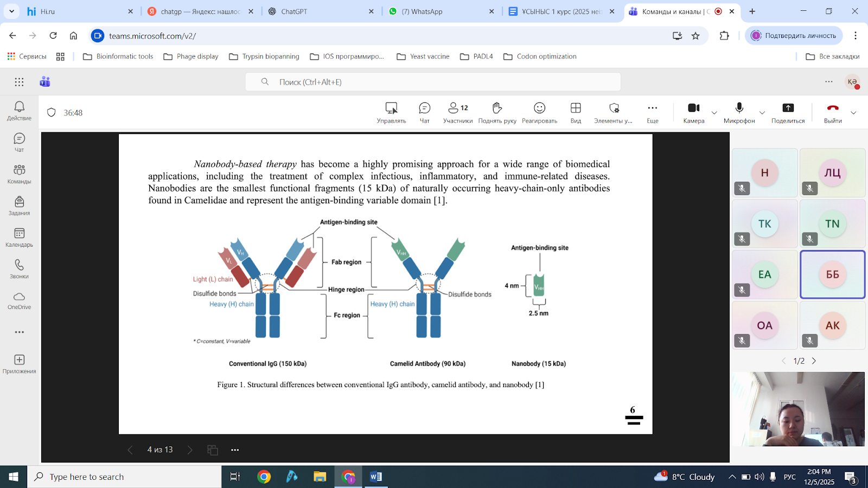Image resolution: width=868 pixels, height=488 pixels.
Task: Expand the microphone options dropdown arrow
Action: coord(762,113)
